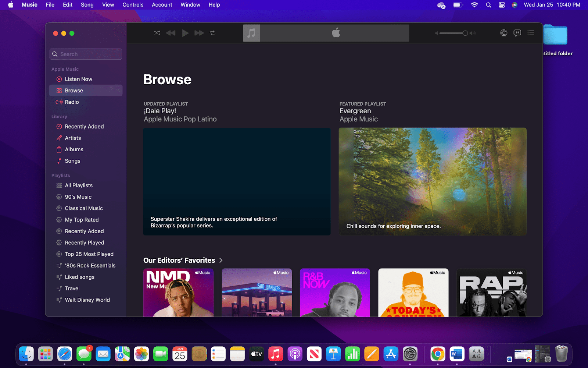Click the max volume speaker icon

tap(473, 33)
